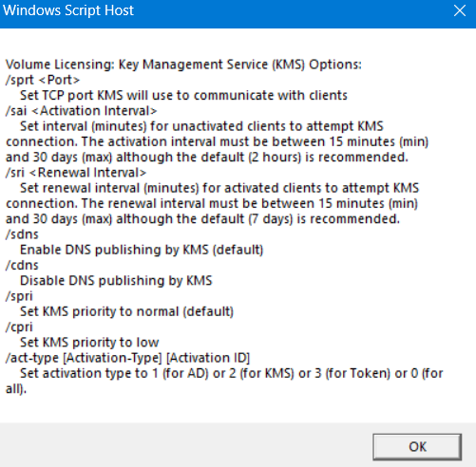476x467 pixels.
Task: Click the Set TCP port KMS description
Action: pyautogui.click(x=183, y=96)
